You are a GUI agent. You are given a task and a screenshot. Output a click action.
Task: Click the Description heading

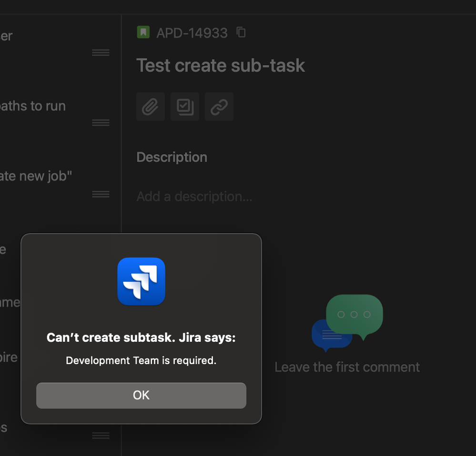click(x=172, y=158)
